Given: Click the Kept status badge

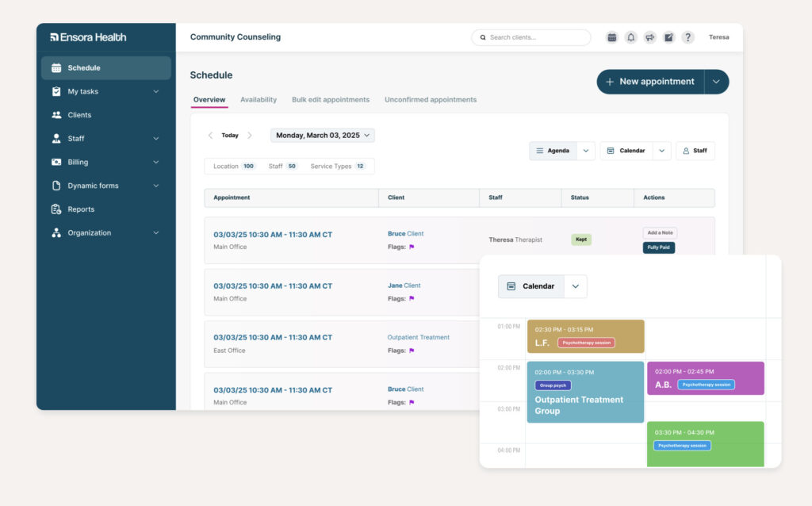Looking at the screenshot, I should coord(581,240).
